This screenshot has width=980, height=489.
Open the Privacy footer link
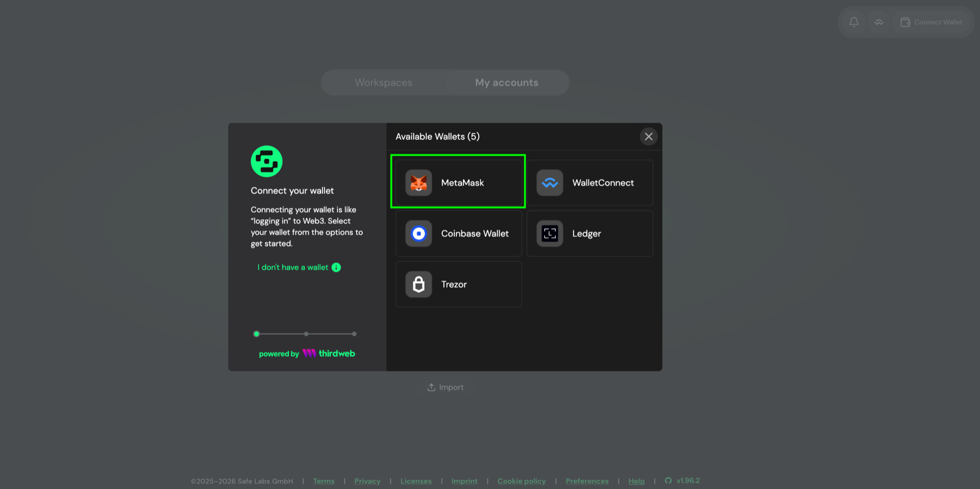(x=367, y=481)
